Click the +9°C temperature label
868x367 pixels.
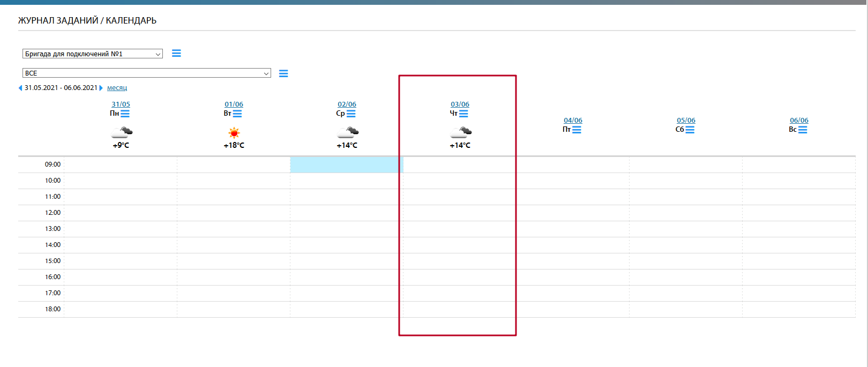click(121, 145)
